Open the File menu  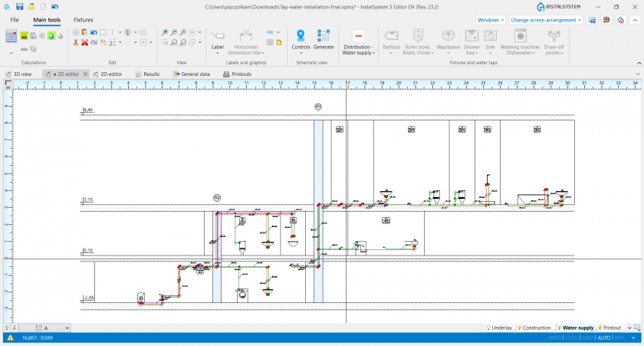click(x=15, y=19)
